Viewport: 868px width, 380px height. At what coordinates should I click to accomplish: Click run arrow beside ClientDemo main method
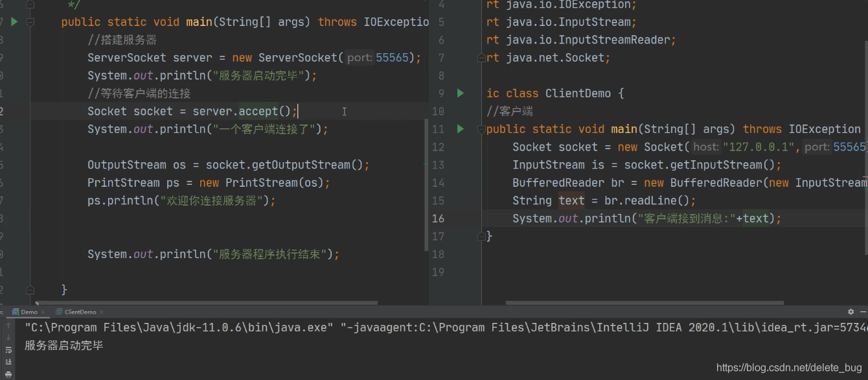pyautogui.click(x=461, y=128)
